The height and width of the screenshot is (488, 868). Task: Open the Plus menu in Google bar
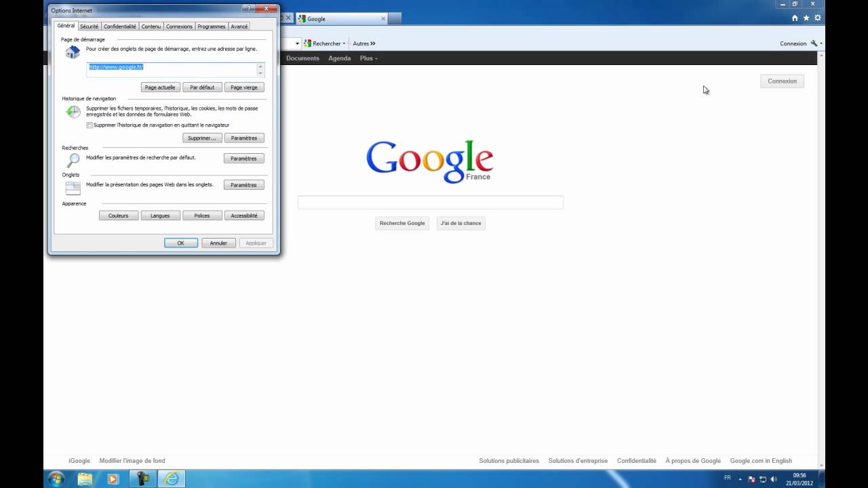coord(369,58)
